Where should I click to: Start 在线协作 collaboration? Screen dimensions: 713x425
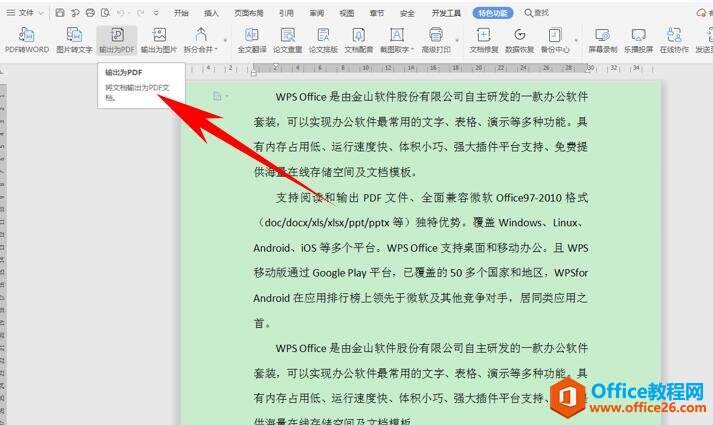(674, 40)
